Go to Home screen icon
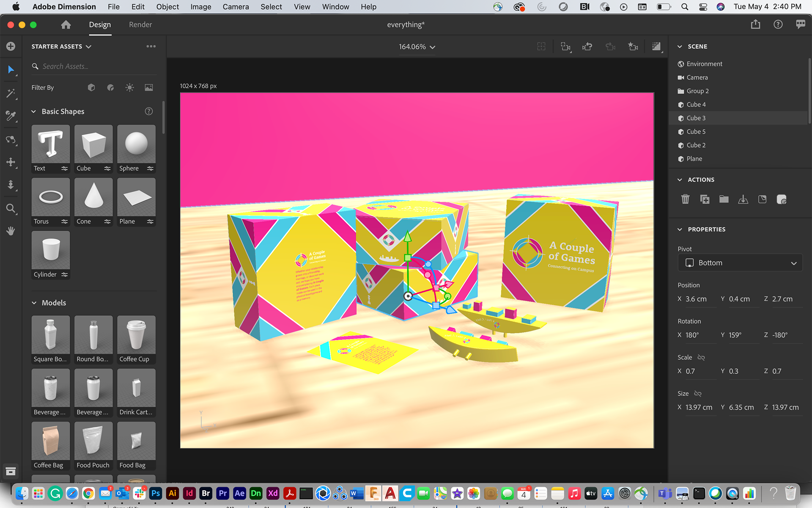Screen dimensions: 812x508 66,25
